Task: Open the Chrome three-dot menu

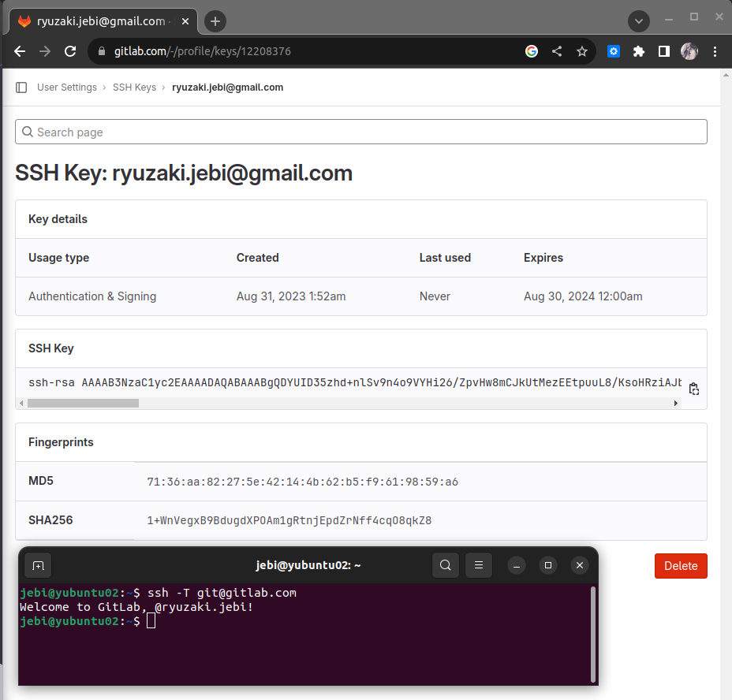Action: click(715, 51)
